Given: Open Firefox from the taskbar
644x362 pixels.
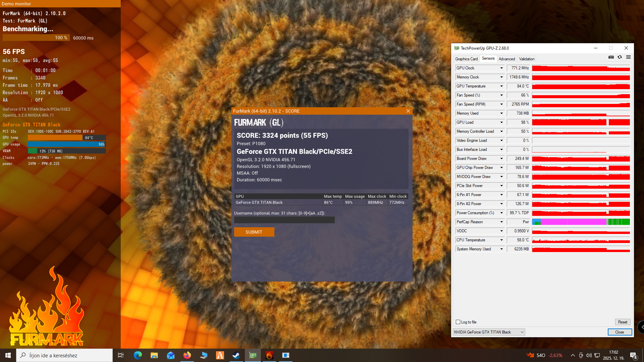Looking at the screenshot, I should coord(187,355).
